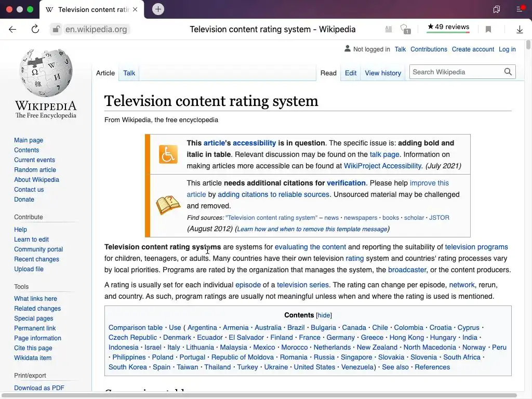Open the television programs link

pyautogui.click(x=476, y=247)
